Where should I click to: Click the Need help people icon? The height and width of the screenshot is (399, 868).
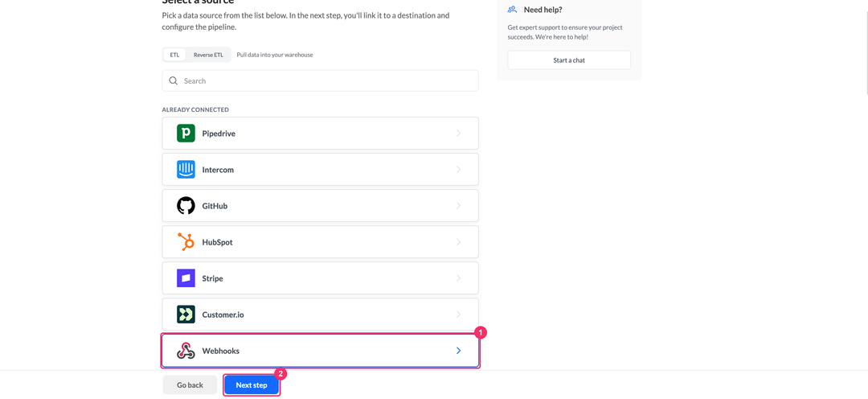pos(512,10)
